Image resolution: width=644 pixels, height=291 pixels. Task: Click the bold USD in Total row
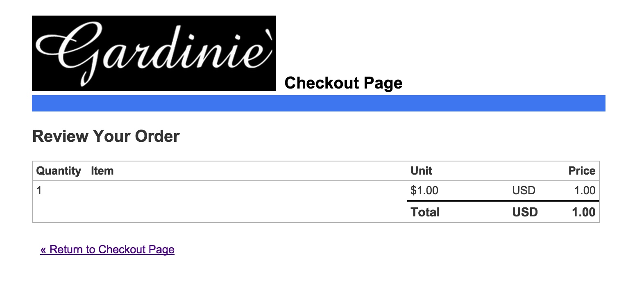[525, 212]
